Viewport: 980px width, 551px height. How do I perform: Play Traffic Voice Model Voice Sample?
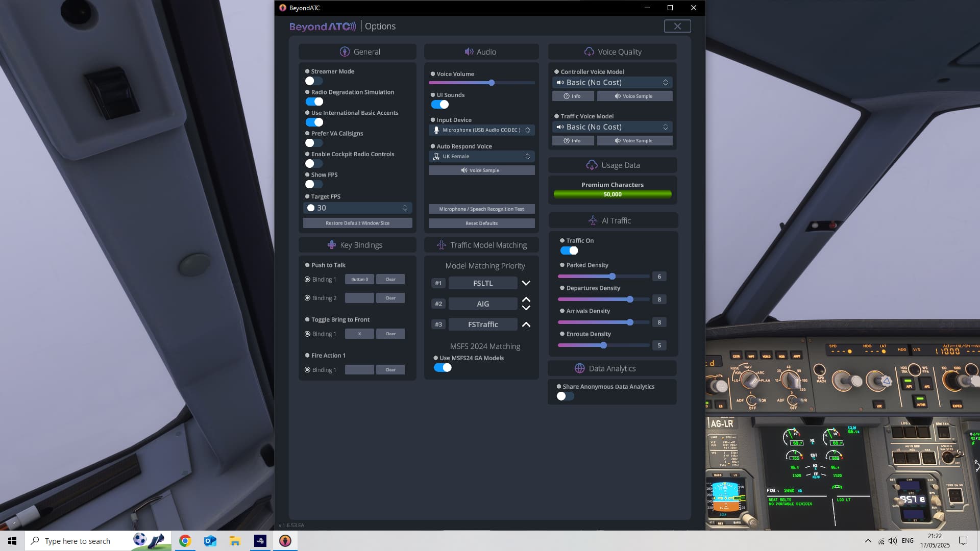click(634, 140)
